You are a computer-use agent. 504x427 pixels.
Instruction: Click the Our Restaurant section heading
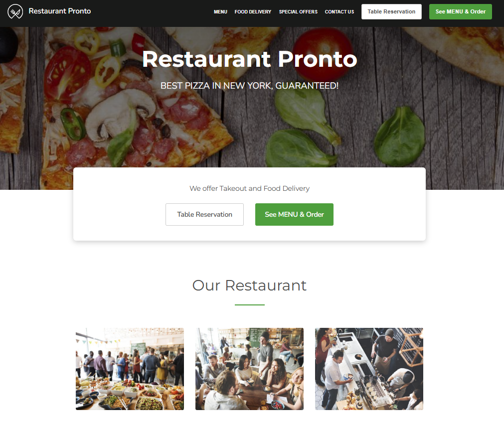point(249,285)
